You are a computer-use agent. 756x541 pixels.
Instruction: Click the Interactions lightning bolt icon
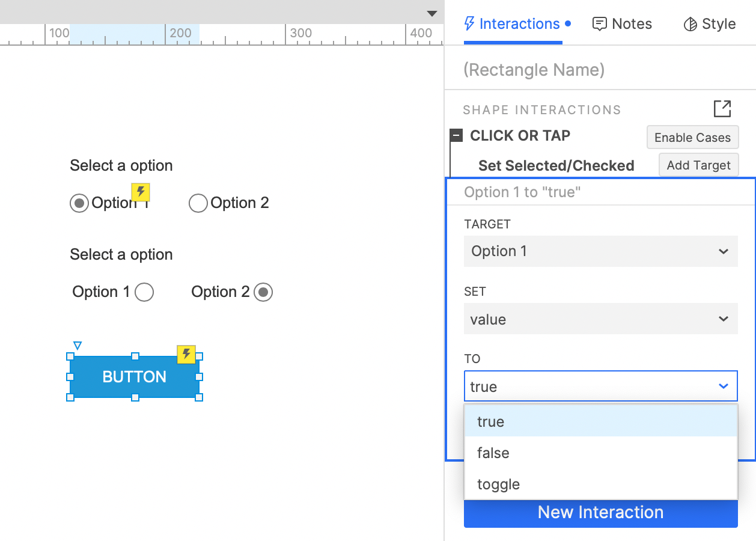pos(469,24)
